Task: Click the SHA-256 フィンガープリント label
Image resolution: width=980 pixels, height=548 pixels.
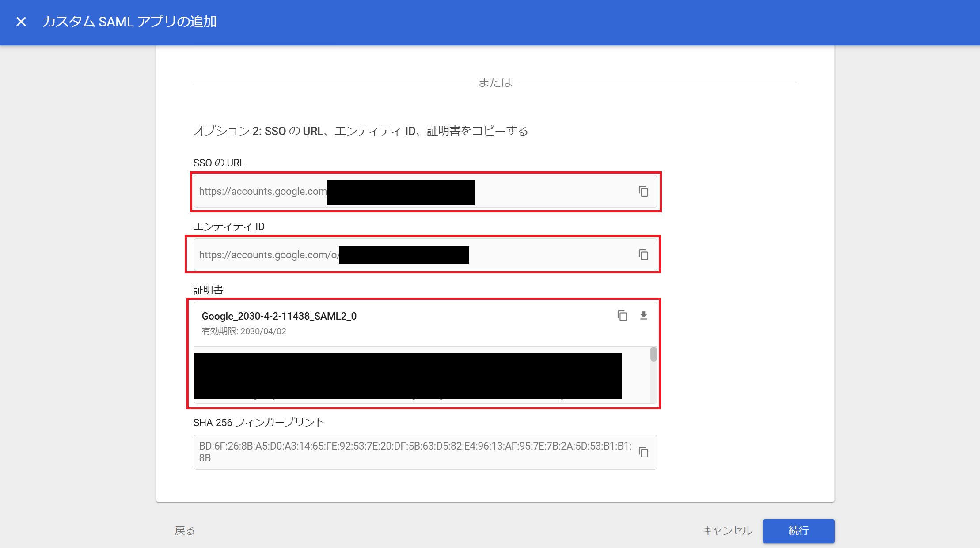Action: point(259,423)
